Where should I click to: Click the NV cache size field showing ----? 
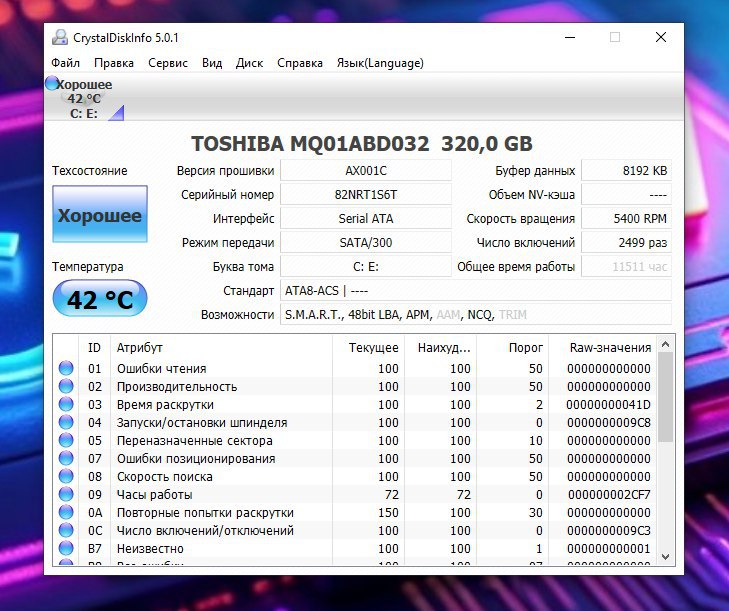(x=627, y=194)
